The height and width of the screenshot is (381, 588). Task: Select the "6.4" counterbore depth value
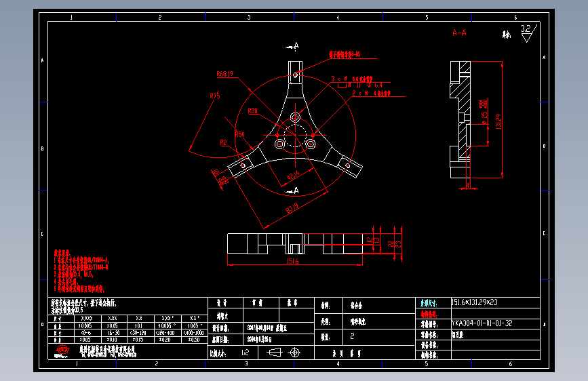pyautogui.click(x=378, y=85)
